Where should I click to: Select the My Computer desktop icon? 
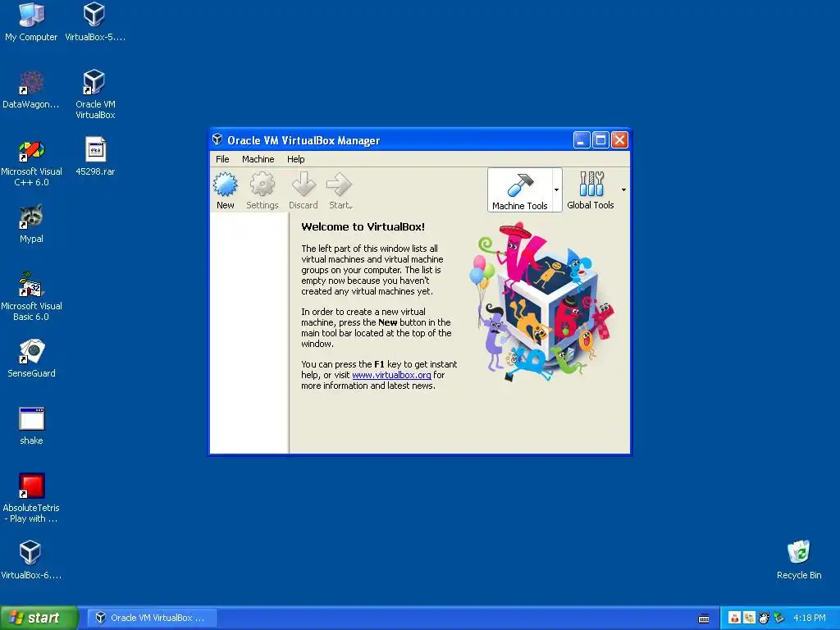31,21
